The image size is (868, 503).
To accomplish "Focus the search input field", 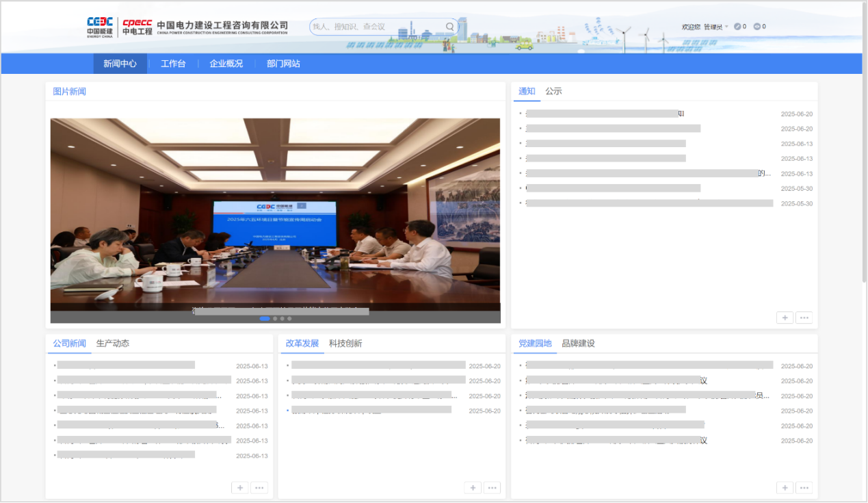I will pyautogui.click(x=376, y=27).
